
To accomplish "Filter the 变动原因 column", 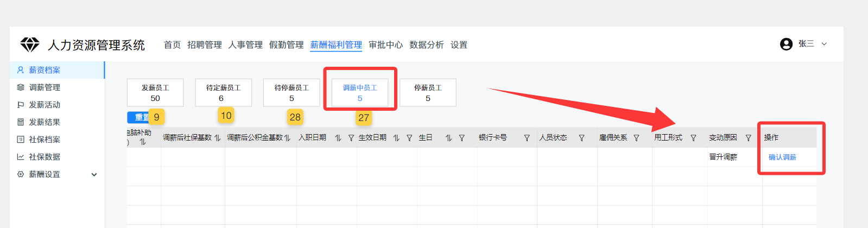I will point(748,138).
